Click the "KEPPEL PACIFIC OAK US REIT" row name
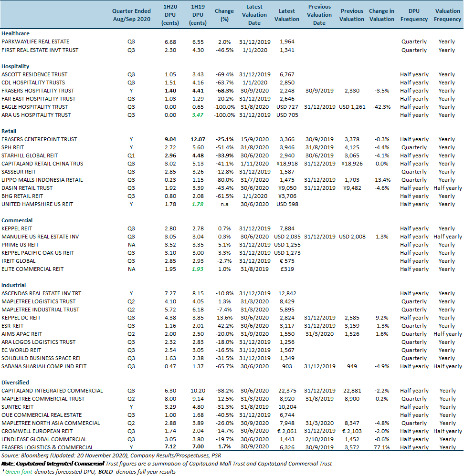464x476 pixels. tap(38, 253)
